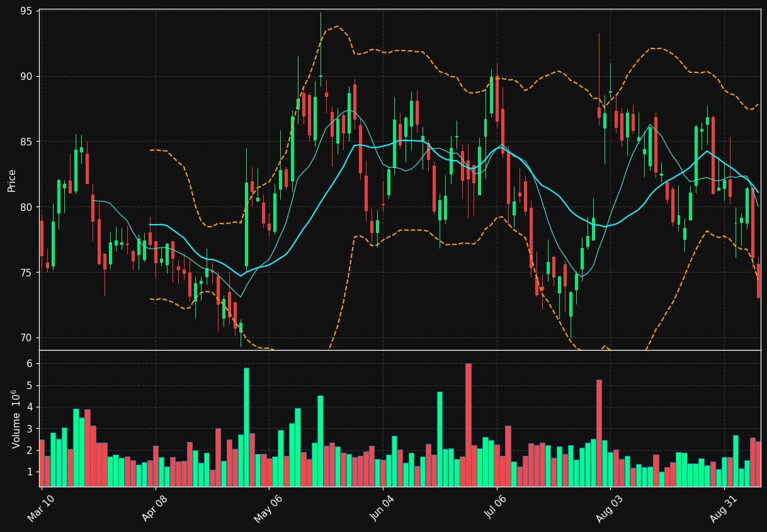This screenshot has width=767, height=532.
Task: Click the 'Volume 10⁶' axis title
Action: (x=15, y=419)
